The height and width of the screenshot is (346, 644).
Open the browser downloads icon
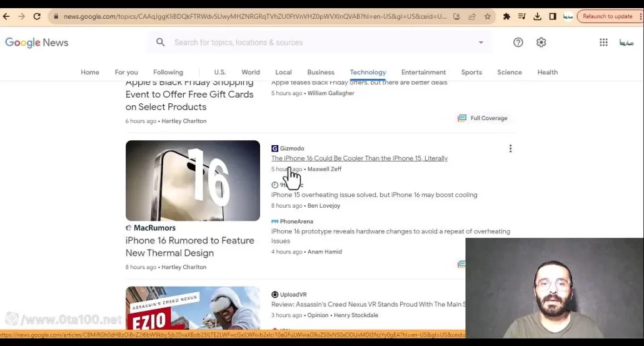537,16
